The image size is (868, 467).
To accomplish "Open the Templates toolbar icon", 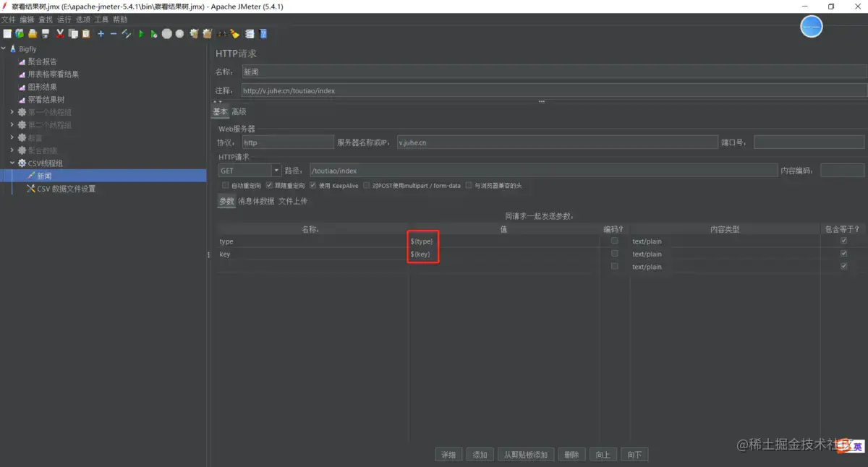I will (x=20, y=33).
